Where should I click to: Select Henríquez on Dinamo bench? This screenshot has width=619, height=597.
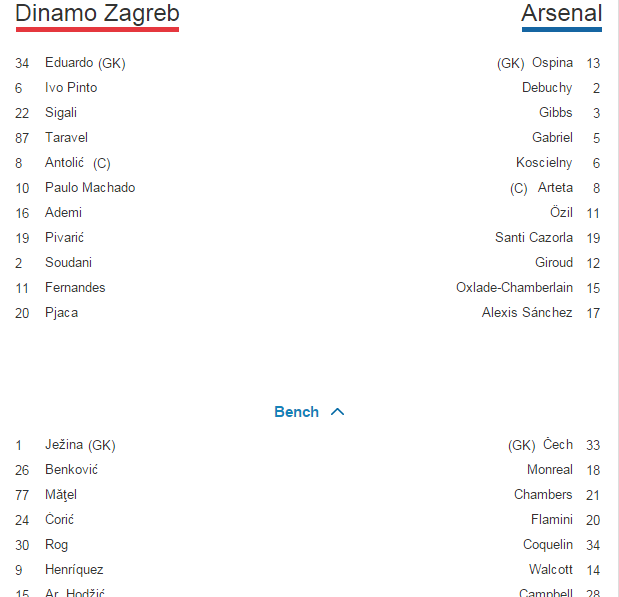(x=74, y=570)
